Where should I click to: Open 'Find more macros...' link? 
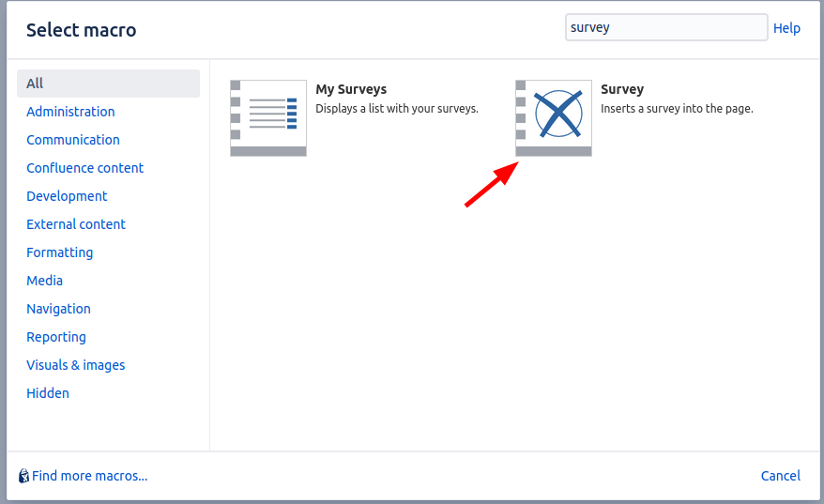point(89,476)
